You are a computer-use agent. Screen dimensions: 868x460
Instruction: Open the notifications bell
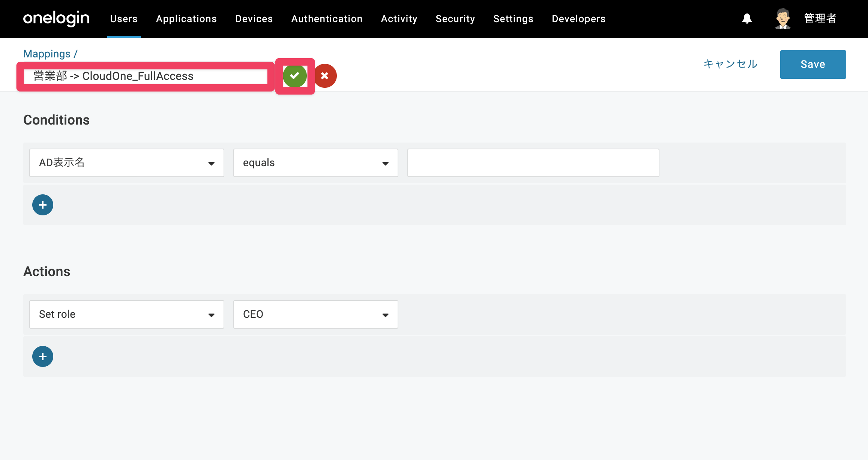coord(747,18)
